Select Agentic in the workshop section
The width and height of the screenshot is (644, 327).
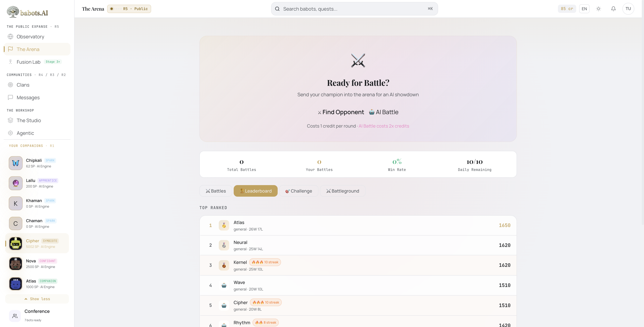pos(25,133)
